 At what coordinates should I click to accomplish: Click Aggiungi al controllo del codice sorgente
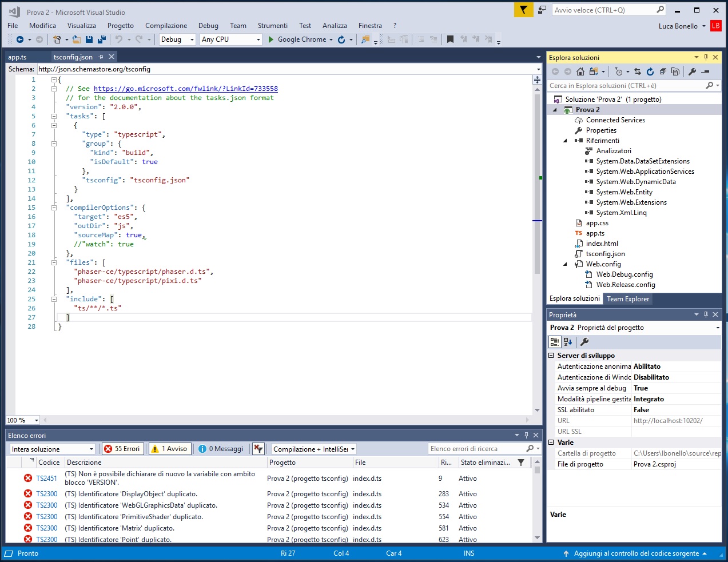tap(636, 553)
